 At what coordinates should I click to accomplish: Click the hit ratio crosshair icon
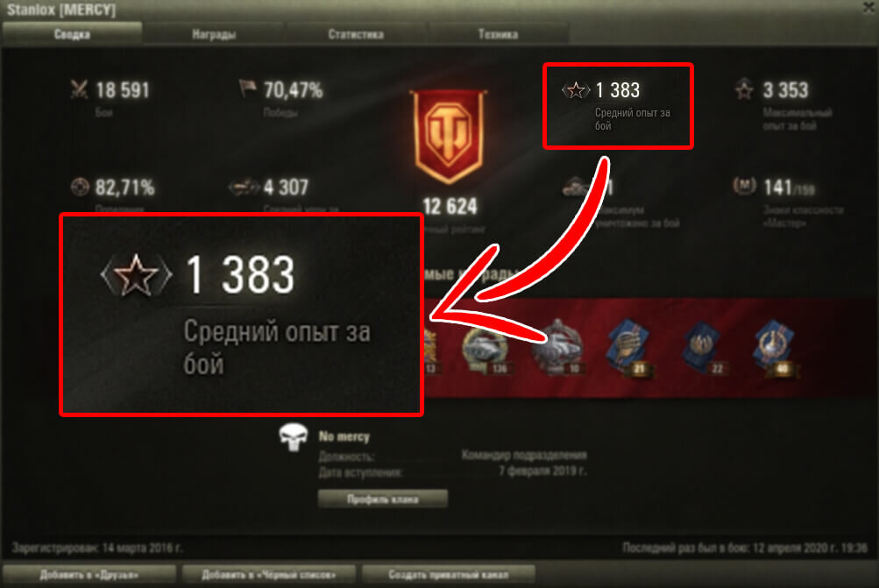pos(80,187)
